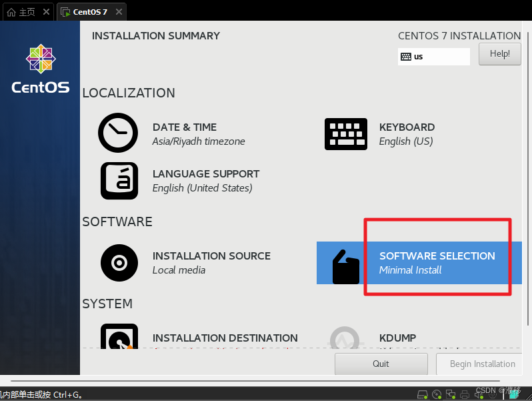Click the network adapter status icon

(x=451, y=394)
